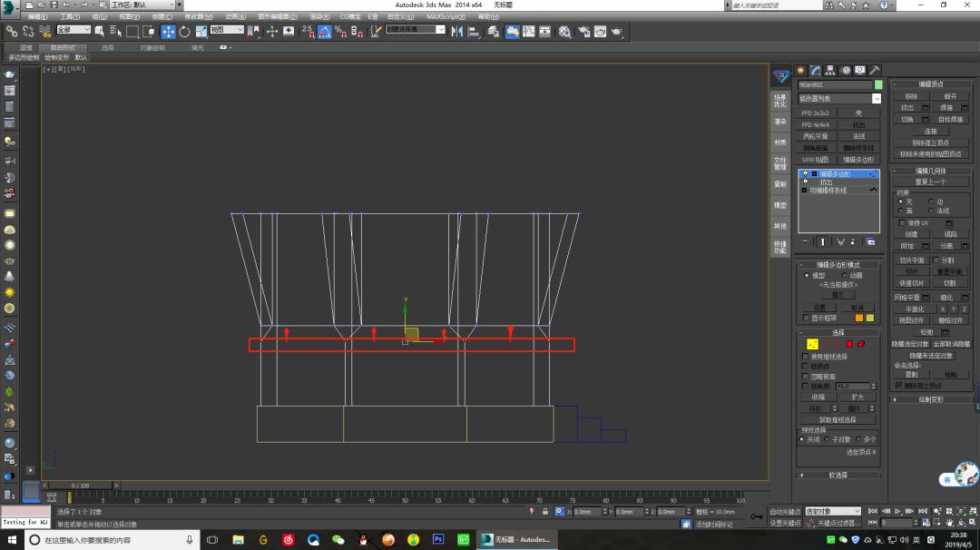
Task: Open the Render Setup icon
Action: [583, 31]
